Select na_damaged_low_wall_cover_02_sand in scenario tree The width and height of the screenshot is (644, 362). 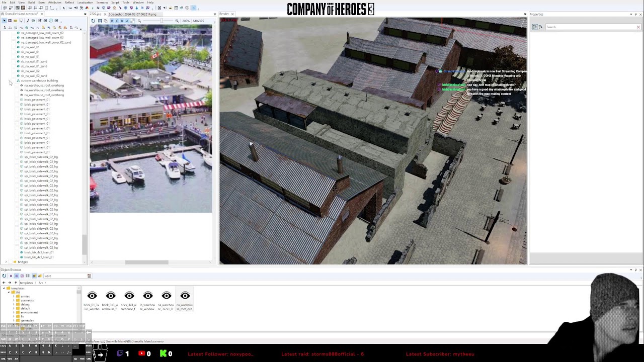pyautogui.click(x=46, y=42)
